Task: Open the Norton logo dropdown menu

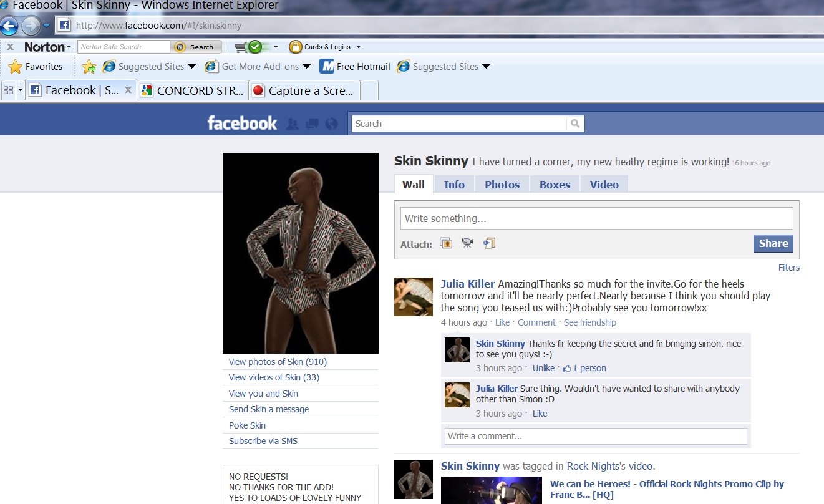Action: pyautogui.click(x=47, y=47)
